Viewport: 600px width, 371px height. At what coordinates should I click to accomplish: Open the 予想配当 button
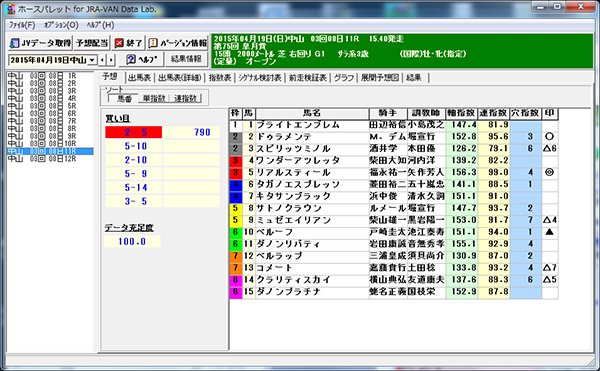point(92,43)
